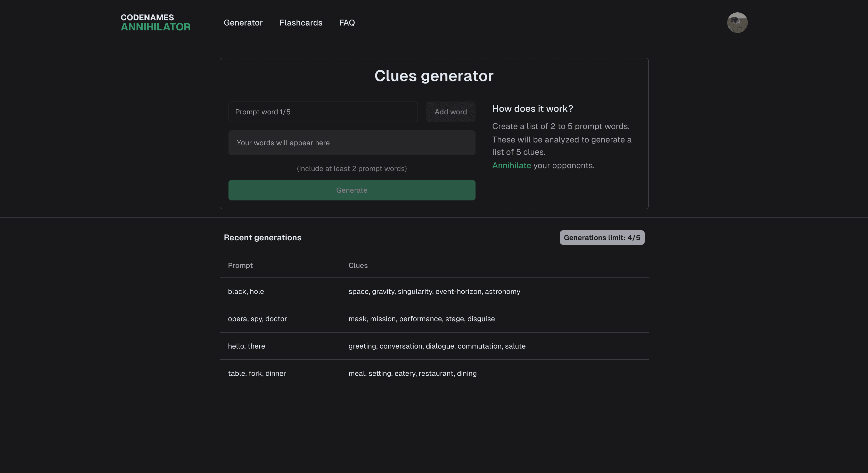Screen dimensions: 868x473
Task: Click the user profile avatar icon
Action: 738,22
